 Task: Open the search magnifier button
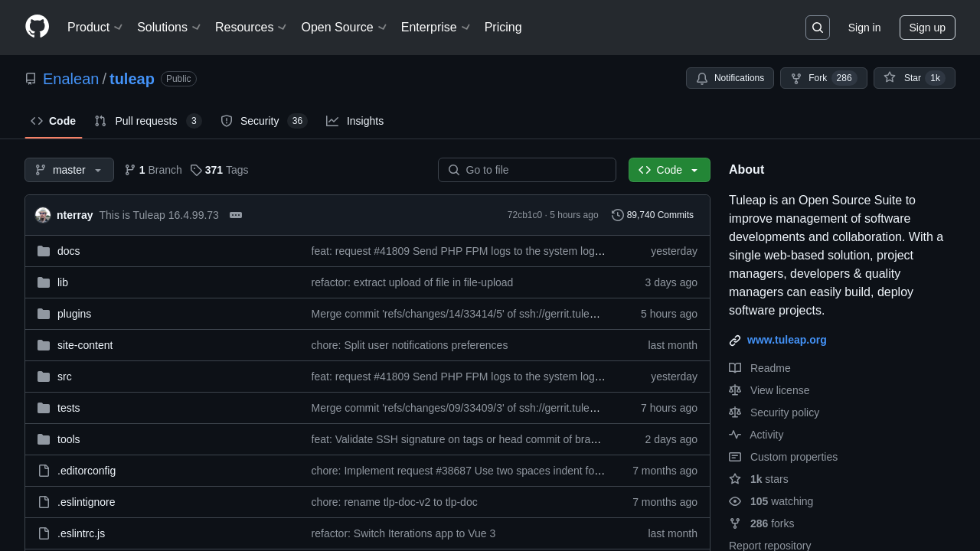(x=818, y=28)
